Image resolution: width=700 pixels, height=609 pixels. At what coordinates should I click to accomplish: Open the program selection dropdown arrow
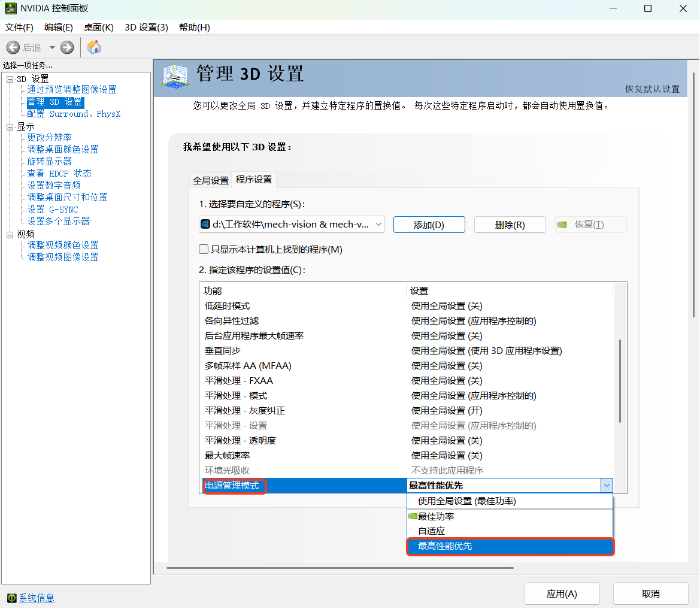coord(379,224)
